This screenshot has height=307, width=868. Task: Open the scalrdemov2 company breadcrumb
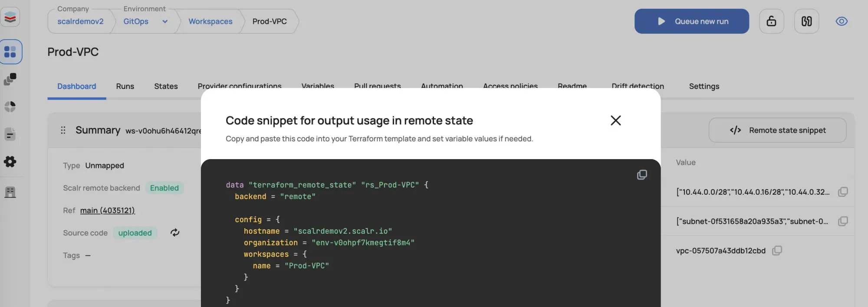click(80, 21)
